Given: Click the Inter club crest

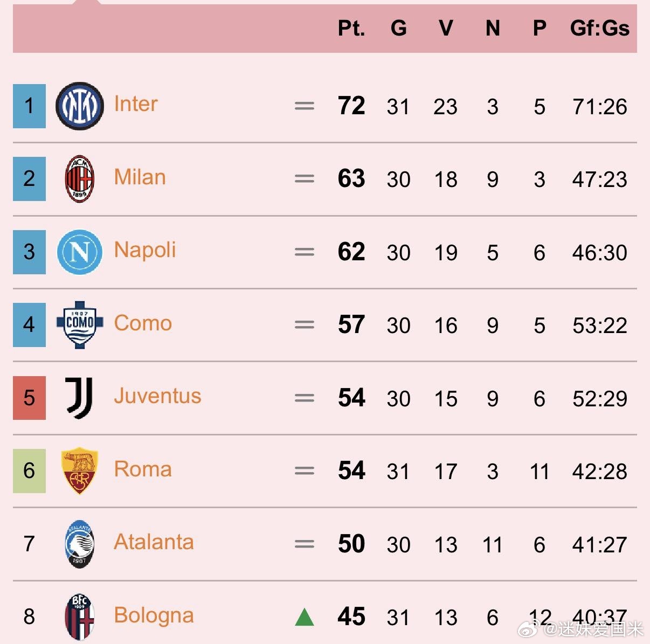Looking at the screenshot, I should click(79, 106).
